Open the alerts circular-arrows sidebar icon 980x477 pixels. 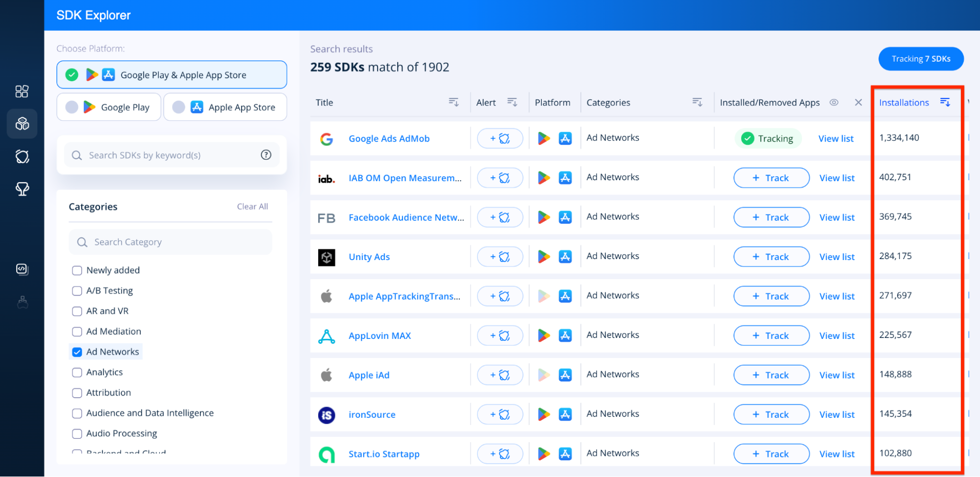[x=22, y=157]
